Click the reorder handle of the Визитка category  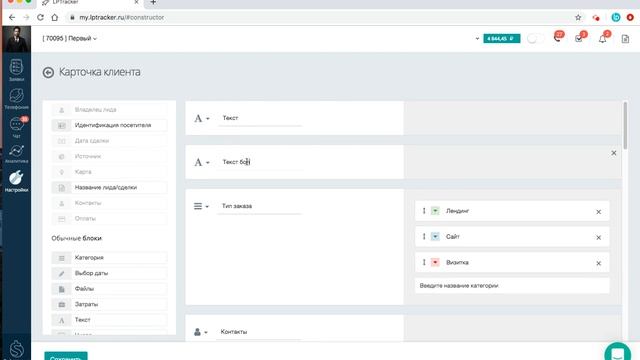coord(424,262)
